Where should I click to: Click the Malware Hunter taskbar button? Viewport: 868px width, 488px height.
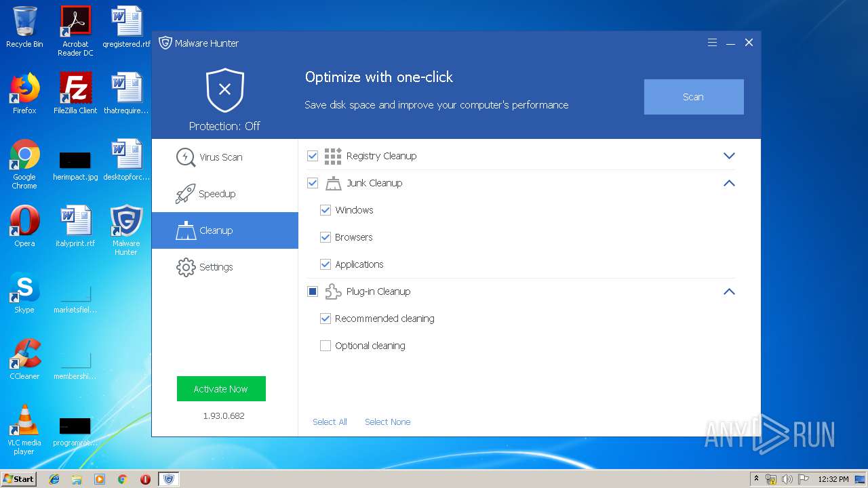point(169,479)
